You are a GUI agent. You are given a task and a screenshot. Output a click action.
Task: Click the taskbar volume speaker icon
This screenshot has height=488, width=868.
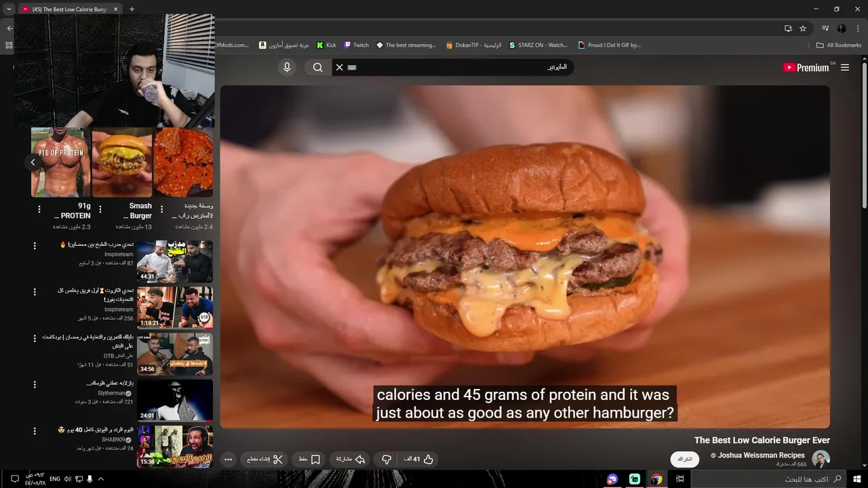coord(67,479)
